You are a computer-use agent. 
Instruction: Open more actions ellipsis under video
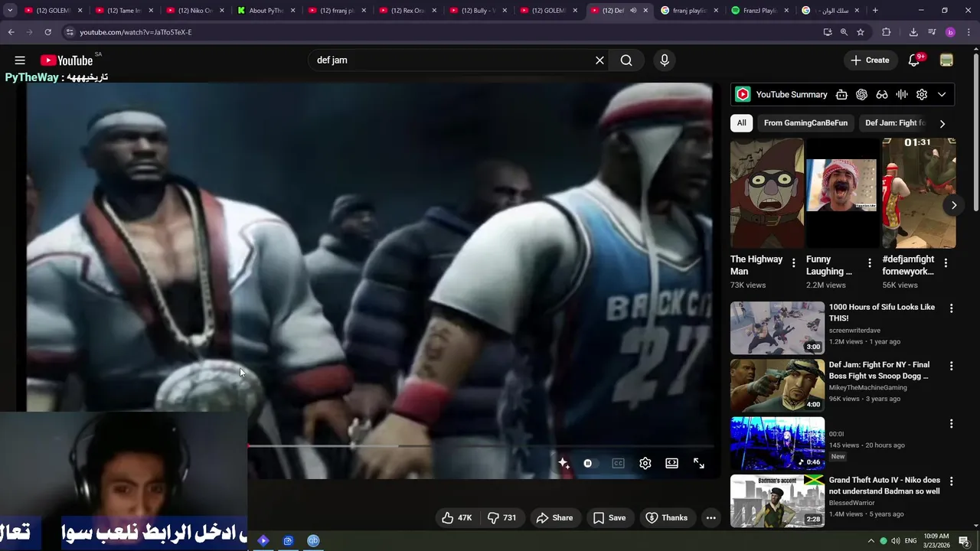coord(710,518)
